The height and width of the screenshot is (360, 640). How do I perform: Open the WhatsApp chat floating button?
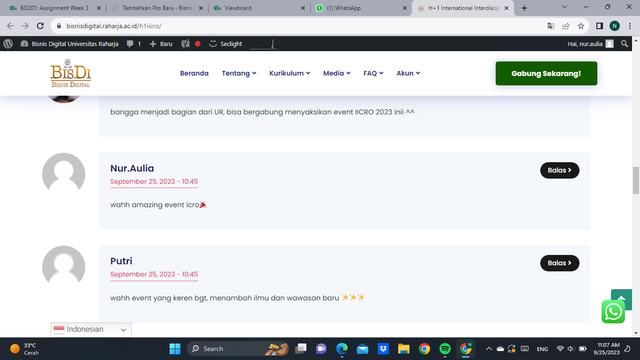tap(613, 311)
